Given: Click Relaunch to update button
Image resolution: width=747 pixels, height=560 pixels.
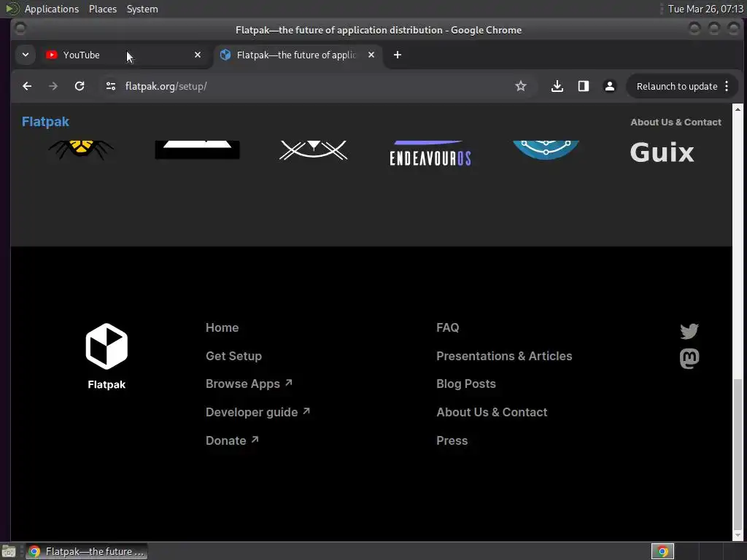Looking at the screenshot, I should click(676, 86).
